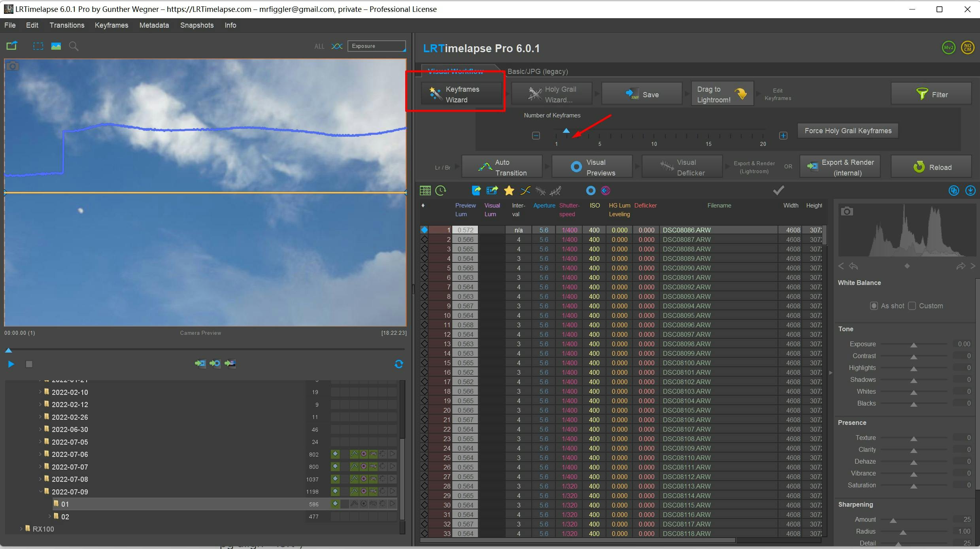
Task: Click the blue ring visual previews icon
Action: point(591,191)
